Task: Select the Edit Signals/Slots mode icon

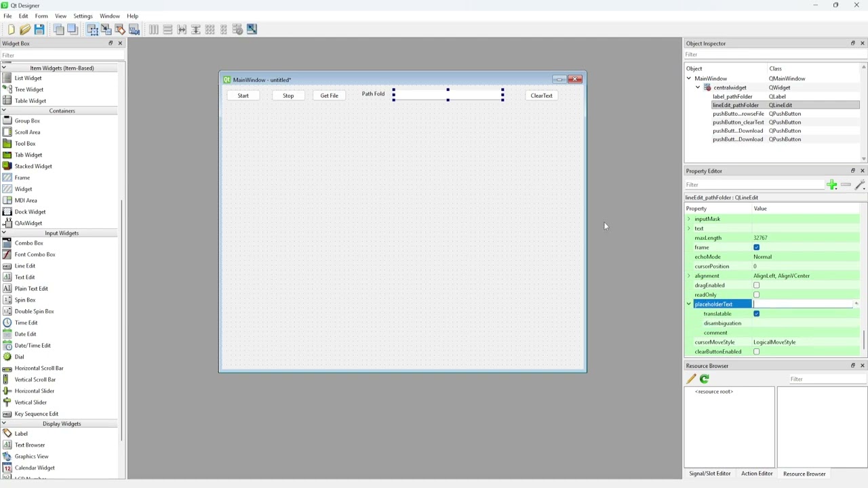Action: coord(106,29)
